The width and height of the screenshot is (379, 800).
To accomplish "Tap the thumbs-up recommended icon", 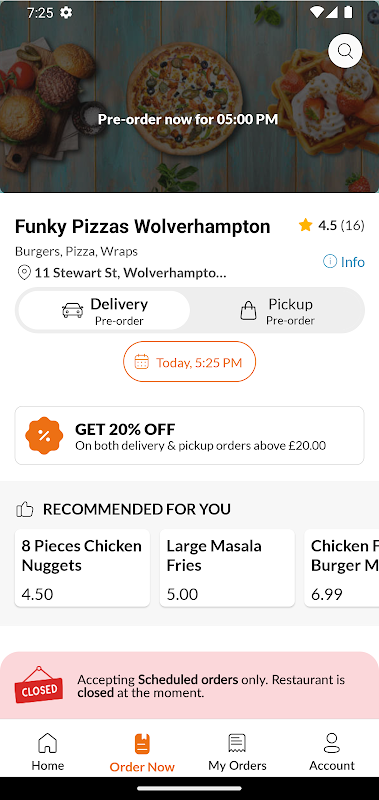I will coord(24,509).
